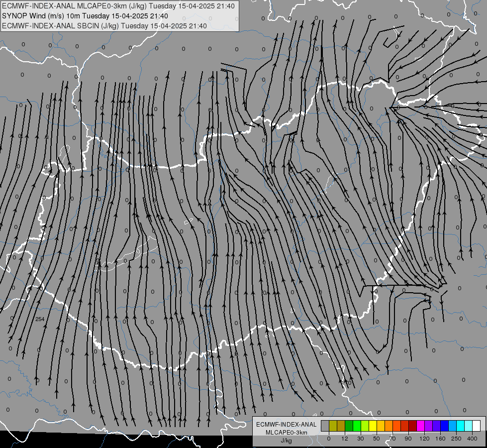This screenshot has height=448, width=487.
Task: Select the 250 value on legend scale
Action: click(456, 439)
